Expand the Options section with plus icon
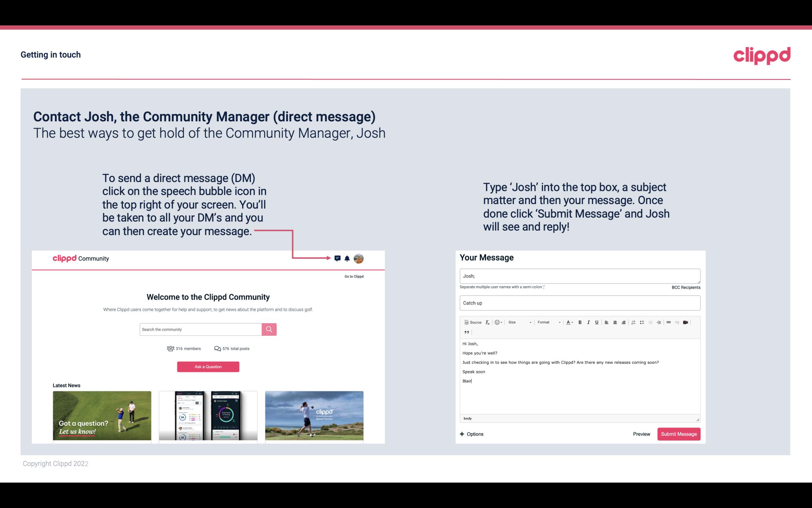 click(472, 434)
